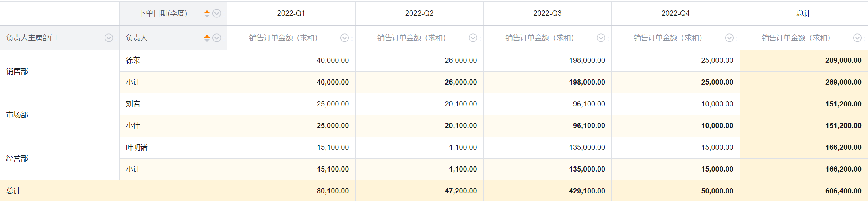Click the 总计 column header
The height and width of the screenshot is (201, 868).
(x=804, y=13)
